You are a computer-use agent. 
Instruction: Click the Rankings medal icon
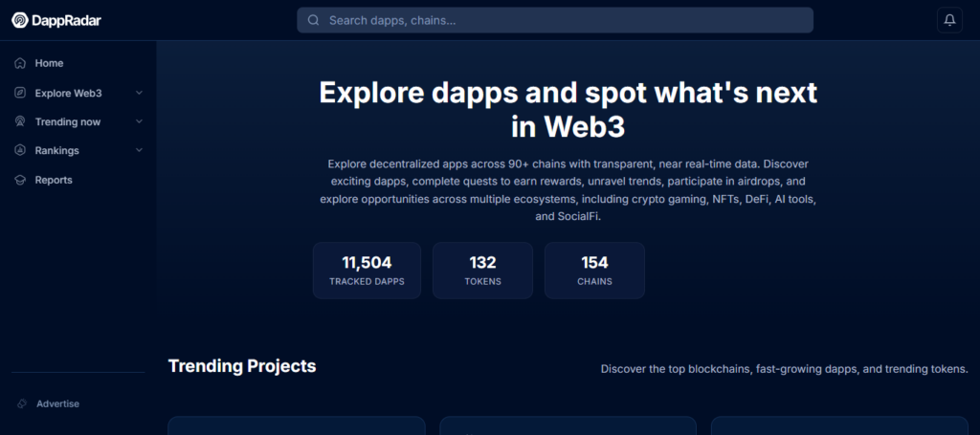[x=20, y=150]
